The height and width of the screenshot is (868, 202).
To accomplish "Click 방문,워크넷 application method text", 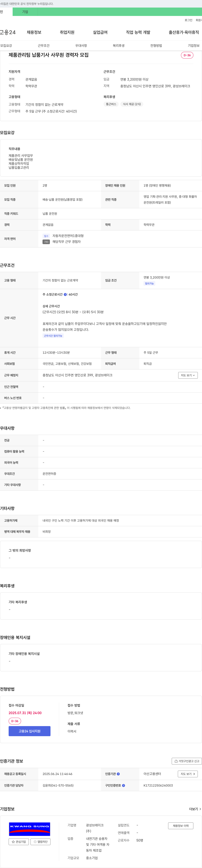I will [x=75, y=713].
